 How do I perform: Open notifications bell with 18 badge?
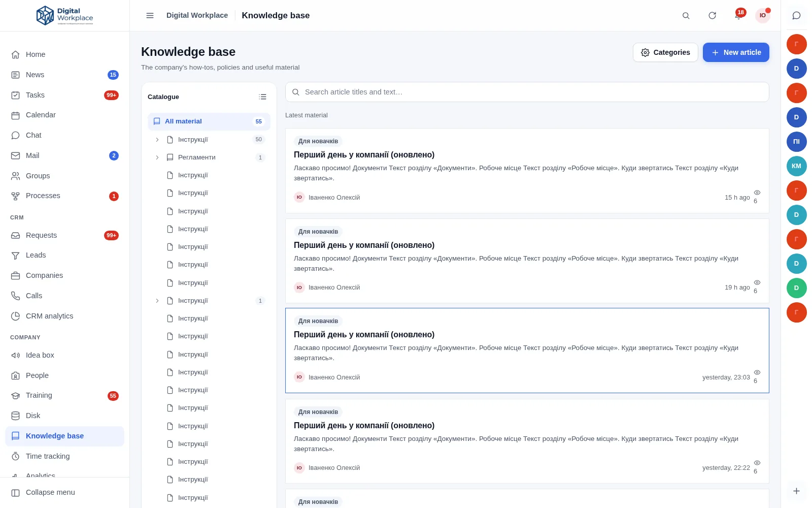[738, 15]
